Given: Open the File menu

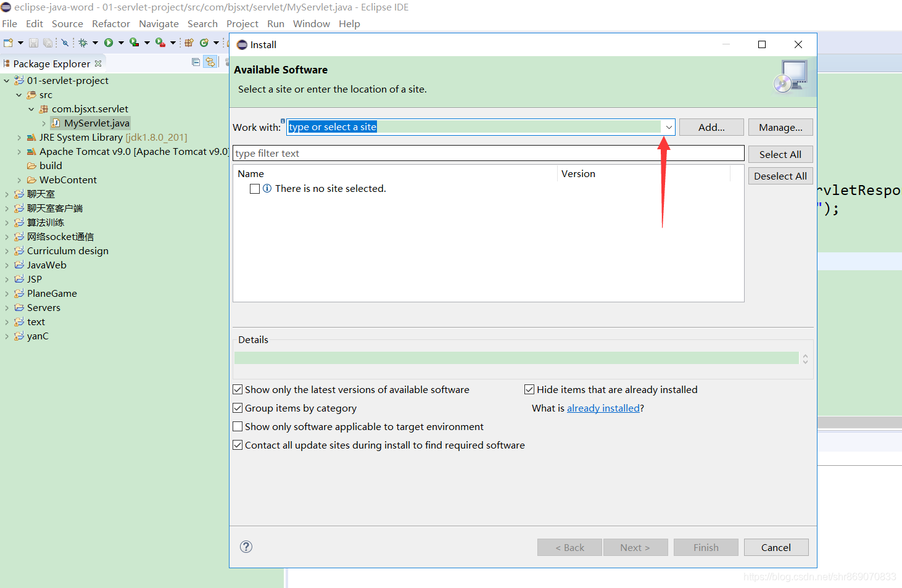Looking at the screenshot, I should click(x=10, y=24).
